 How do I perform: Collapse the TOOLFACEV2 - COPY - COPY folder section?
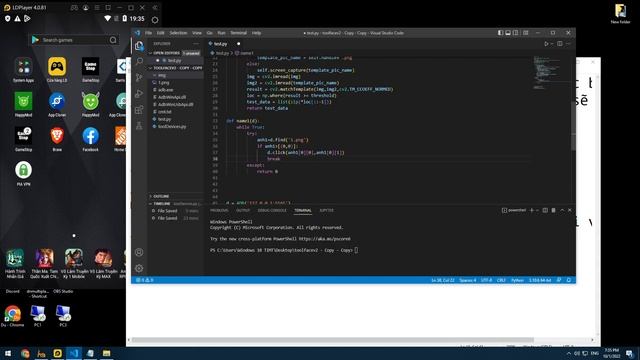[176, 68]
